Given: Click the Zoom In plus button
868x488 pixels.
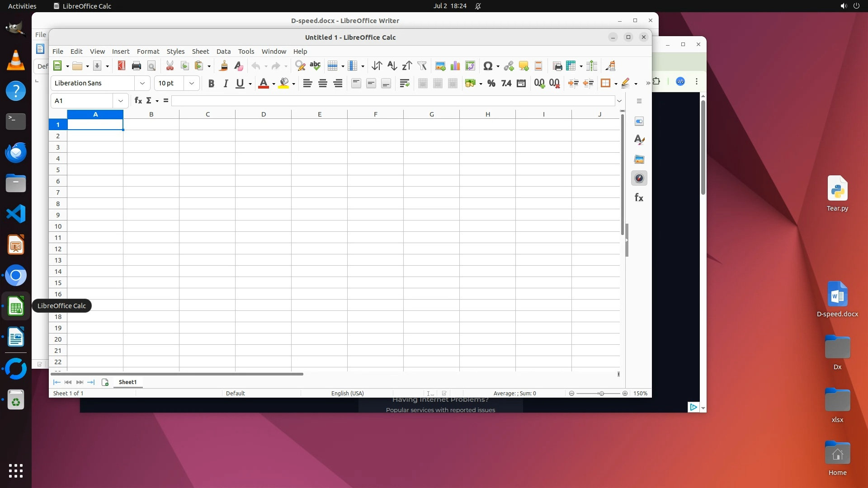Looking at the screenshot, I should point(625,393).
